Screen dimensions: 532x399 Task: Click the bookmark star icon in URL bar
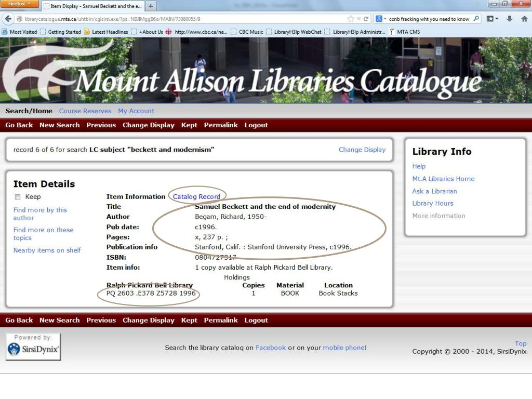[x=351, y=19]
